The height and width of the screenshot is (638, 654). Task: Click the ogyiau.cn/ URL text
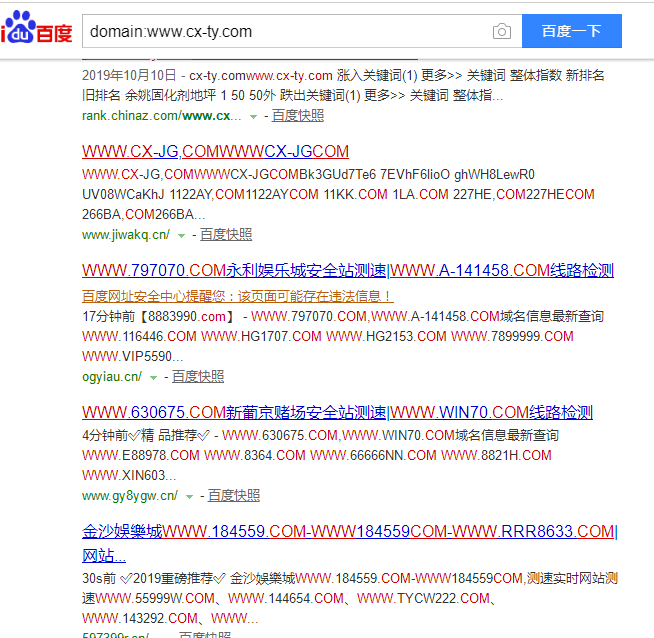pyautogui.click(x=112, y=377)
